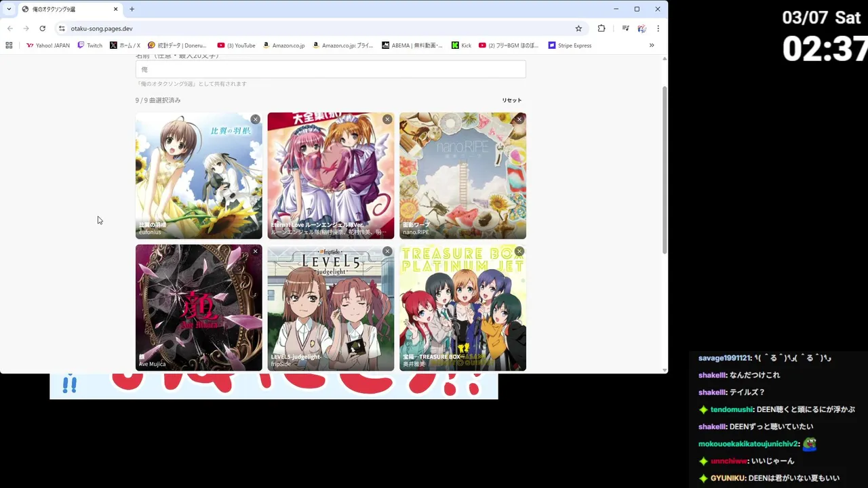The width and height of the screenshot is (868, 488).
Task: Open the (3) YouTube bookmark
Action: point(236,45)
